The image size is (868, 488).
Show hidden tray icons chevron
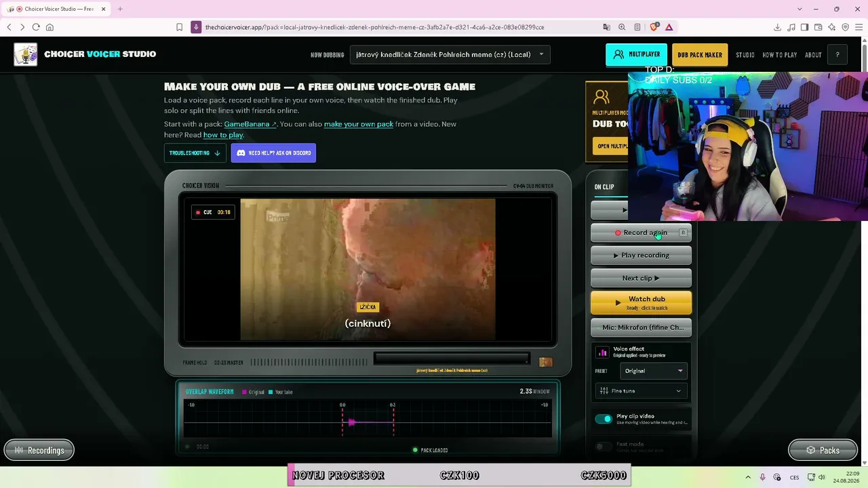coord(748,477)
